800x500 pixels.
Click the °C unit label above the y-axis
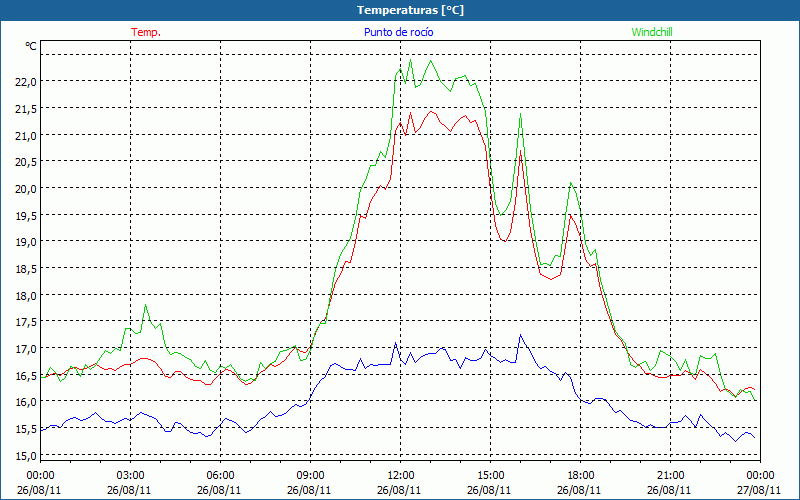(31, 46)
